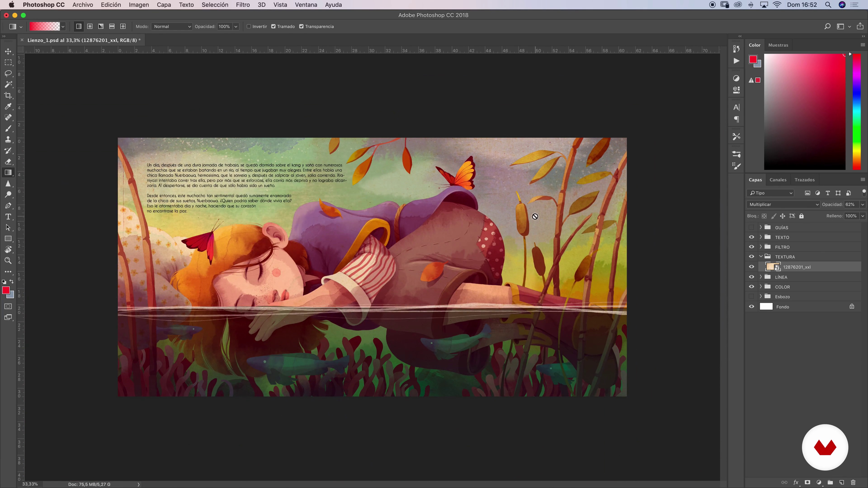Select the Zoom tool
Viewport: 868px width, 488px height.
coord(8,261)
